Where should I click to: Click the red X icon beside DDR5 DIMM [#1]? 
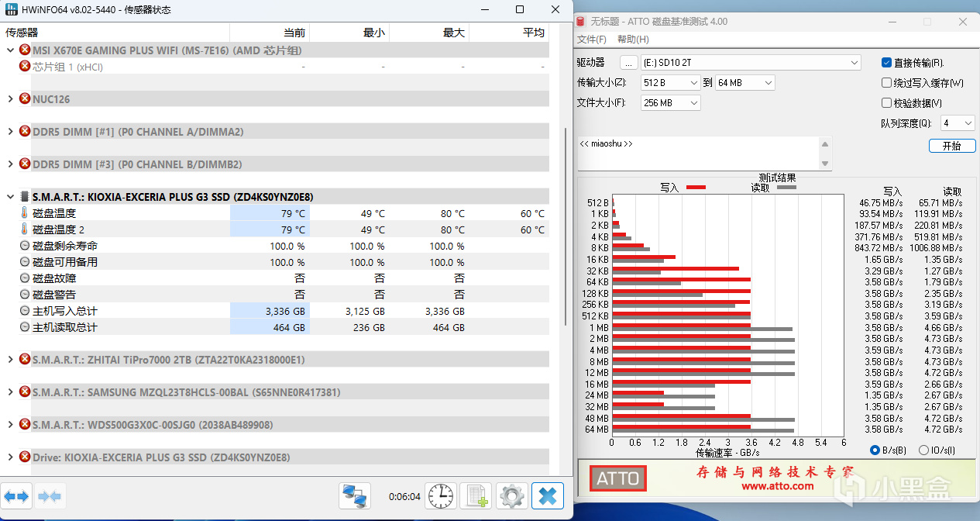tap(25, 132)
